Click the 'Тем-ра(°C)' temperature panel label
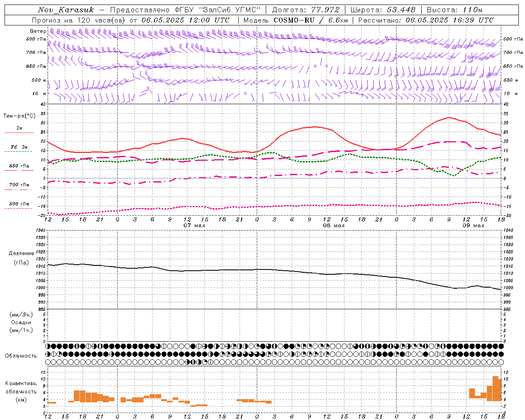This screenshot has width=525, height=420. pyautogui.click(x=19, y=116)
